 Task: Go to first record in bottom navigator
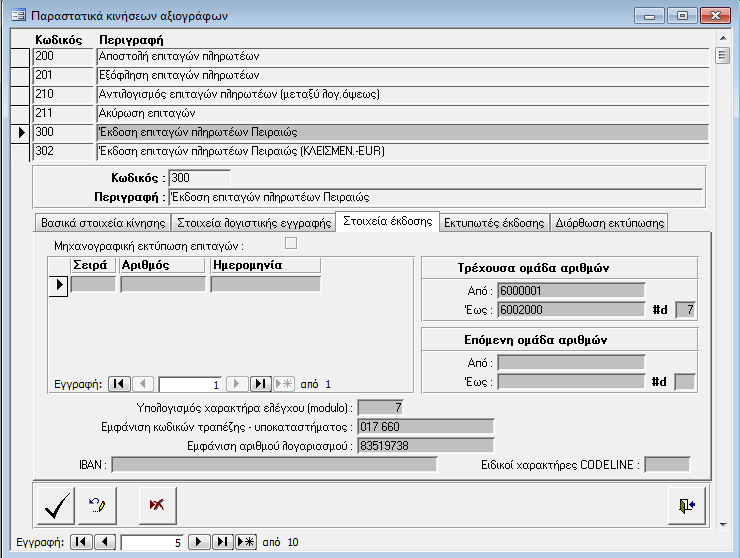click(82, 542)
